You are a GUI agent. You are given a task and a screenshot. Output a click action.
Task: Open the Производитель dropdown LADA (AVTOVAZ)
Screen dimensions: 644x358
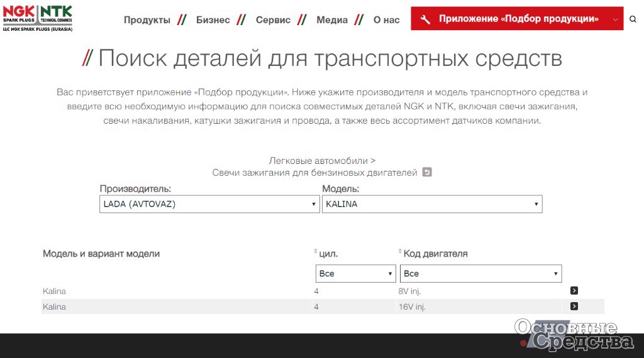209,204
